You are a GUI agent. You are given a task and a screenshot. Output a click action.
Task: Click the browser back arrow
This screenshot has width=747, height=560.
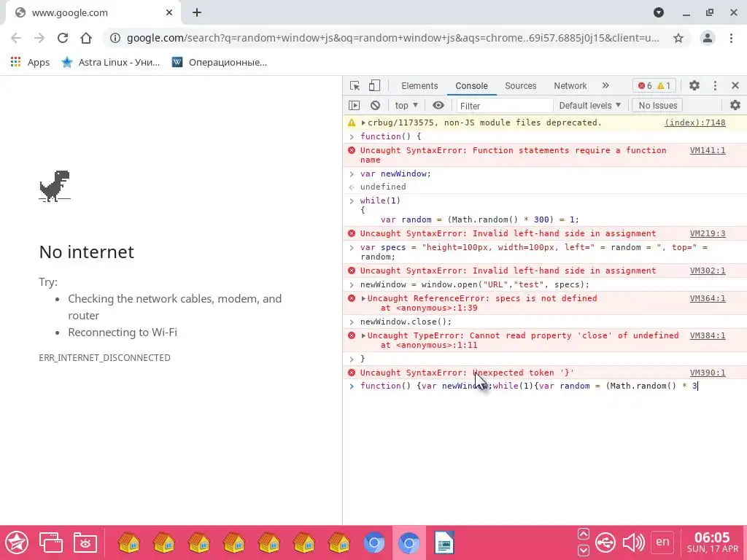tap(16, 38)
